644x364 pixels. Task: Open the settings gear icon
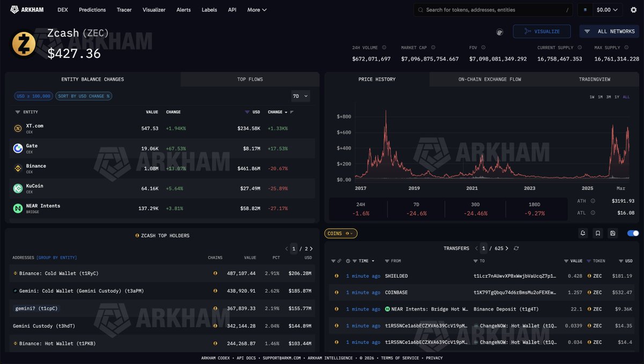tap(633, 10)
